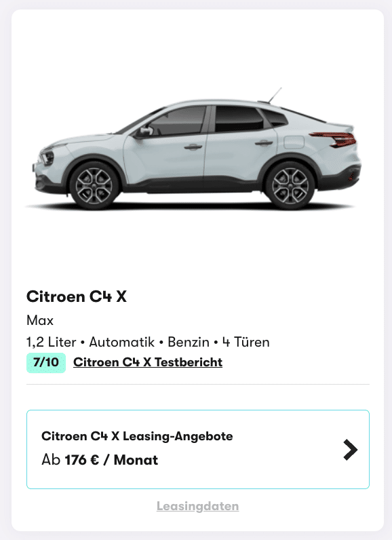Click the Benzin spec text

tap(189, 343)
